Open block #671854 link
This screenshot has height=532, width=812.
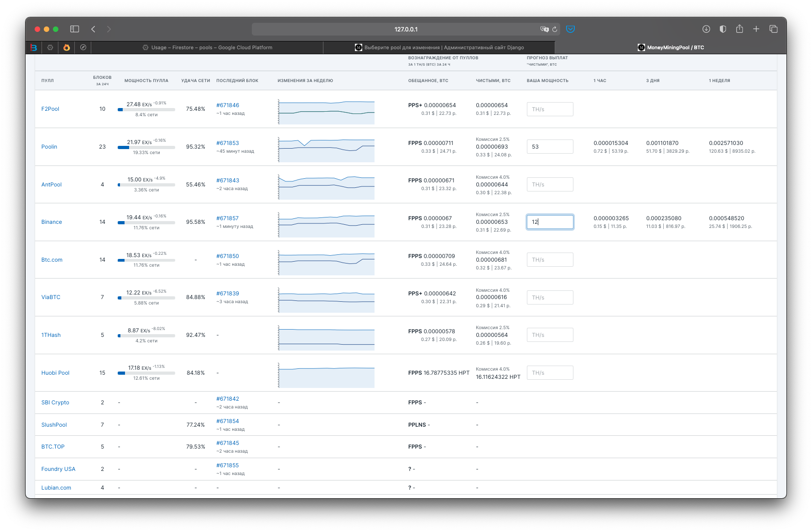pos(228,421)
